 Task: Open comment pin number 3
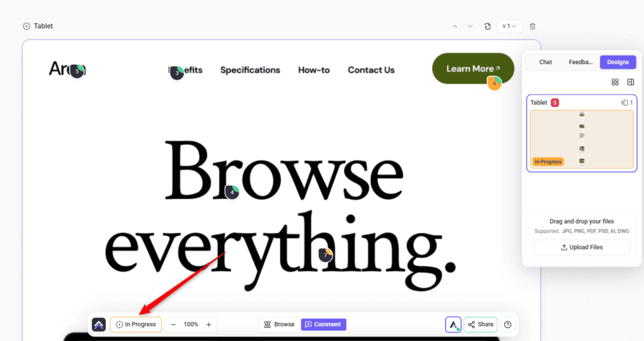(177, 73)
